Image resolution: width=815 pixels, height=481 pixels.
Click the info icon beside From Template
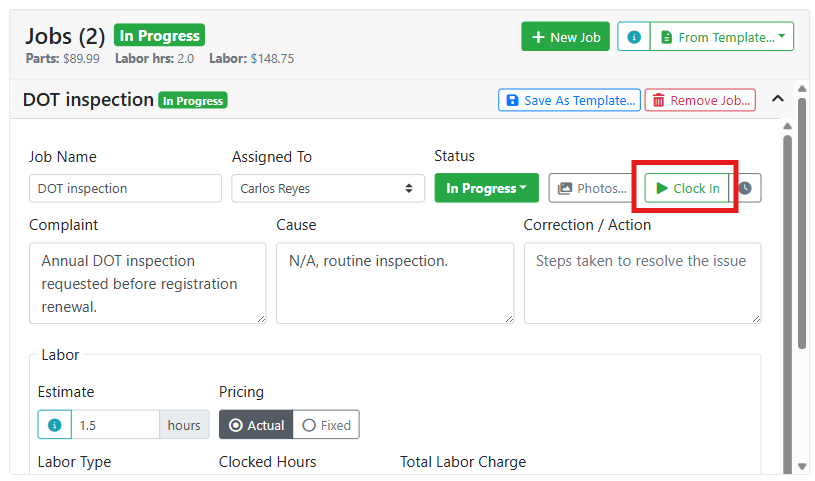click(x=634, y=37)
